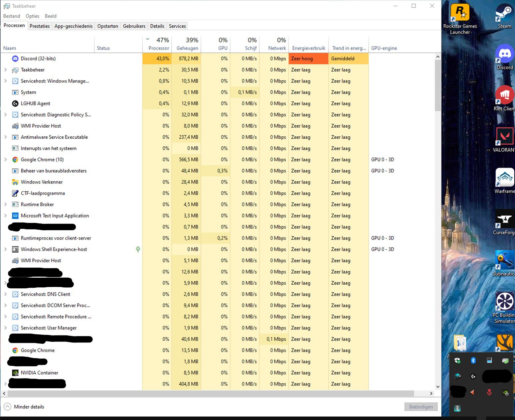
Task: Open the Bestand menu
Action: click(12, 16)
